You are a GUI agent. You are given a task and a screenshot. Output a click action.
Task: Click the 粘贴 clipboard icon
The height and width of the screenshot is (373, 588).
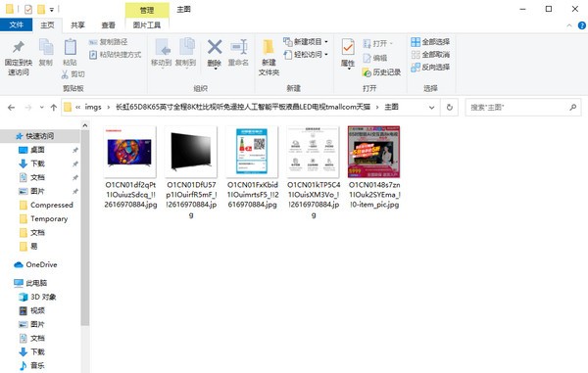tap(71, 48)
